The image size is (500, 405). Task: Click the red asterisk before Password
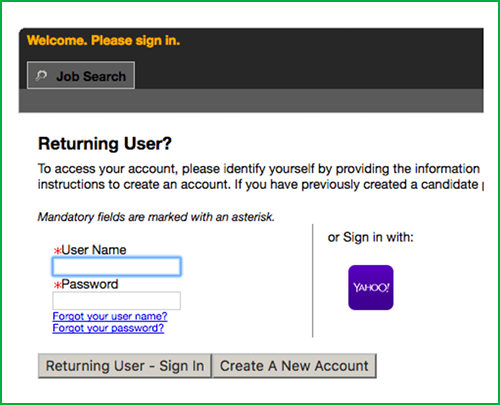click(57, 285)
